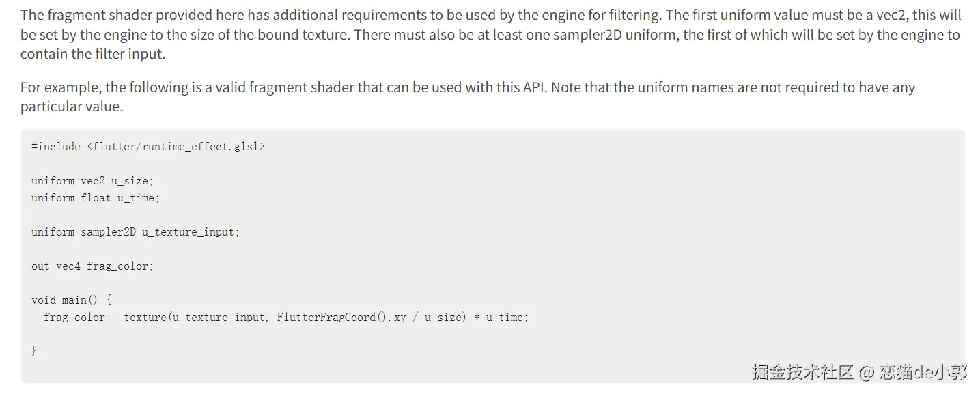Click the closing brace of main function

pyautogui.click(x=34, y=350)
